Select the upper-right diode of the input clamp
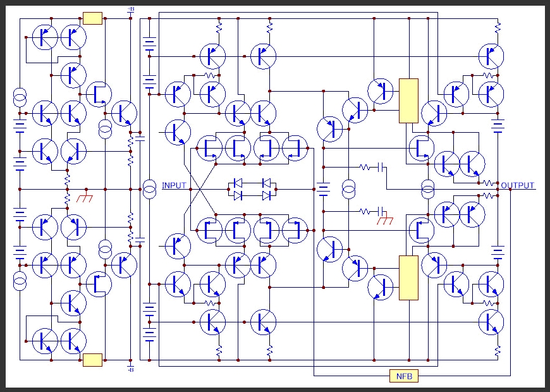 [x=267, y=183]
